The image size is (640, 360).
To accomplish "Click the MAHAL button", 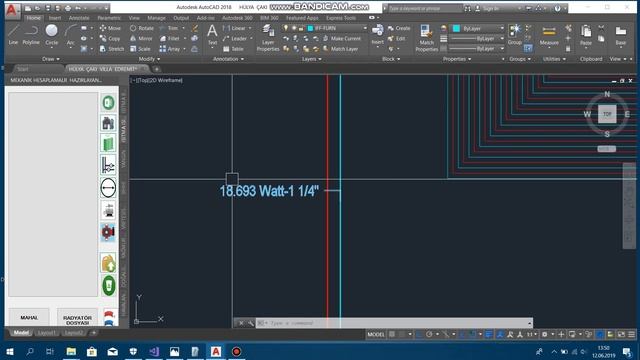I will click(29, 317).
